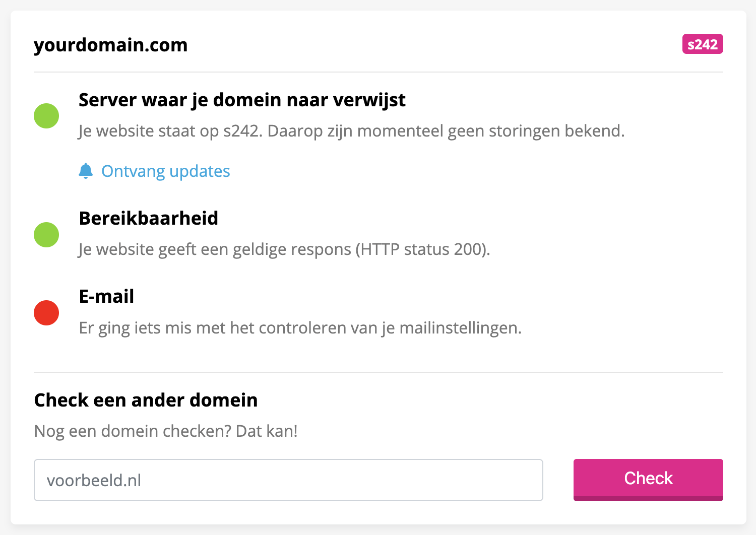Click the mail settings error message
The height and width of the screenshot is (535, 756).
[300, 327]
